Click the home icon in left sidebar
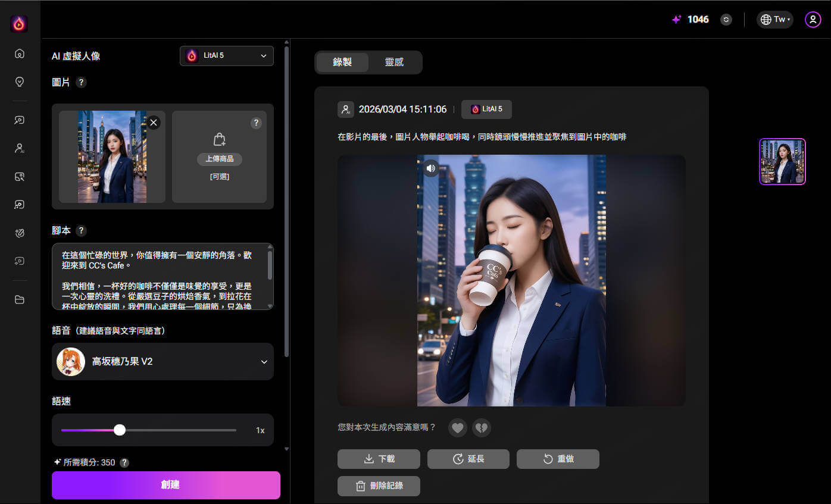 pyautogui.click(x=20, y=54)
